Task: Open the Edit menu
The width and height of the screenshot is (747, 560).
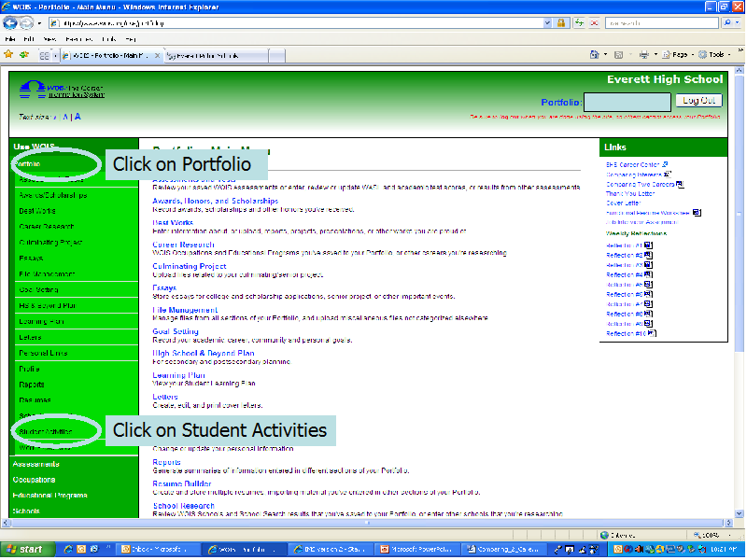Action: click(29, 39)
